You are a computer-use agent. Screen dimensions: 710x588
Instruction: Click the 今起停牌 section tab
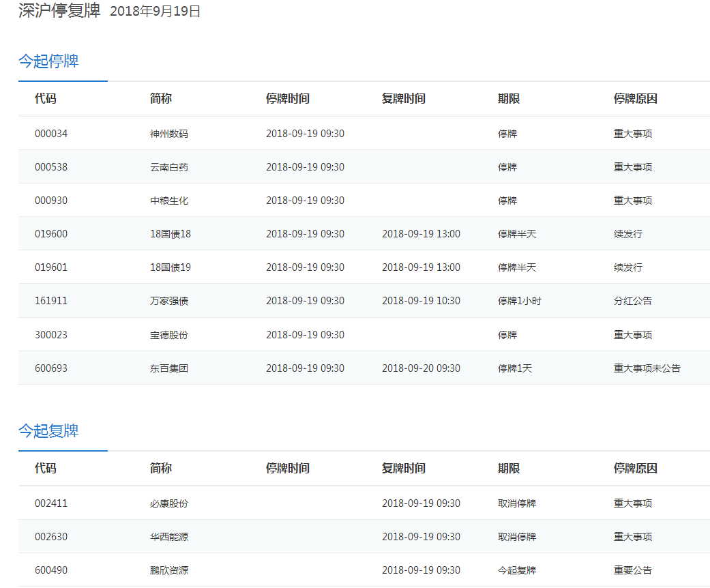(48, 61)
